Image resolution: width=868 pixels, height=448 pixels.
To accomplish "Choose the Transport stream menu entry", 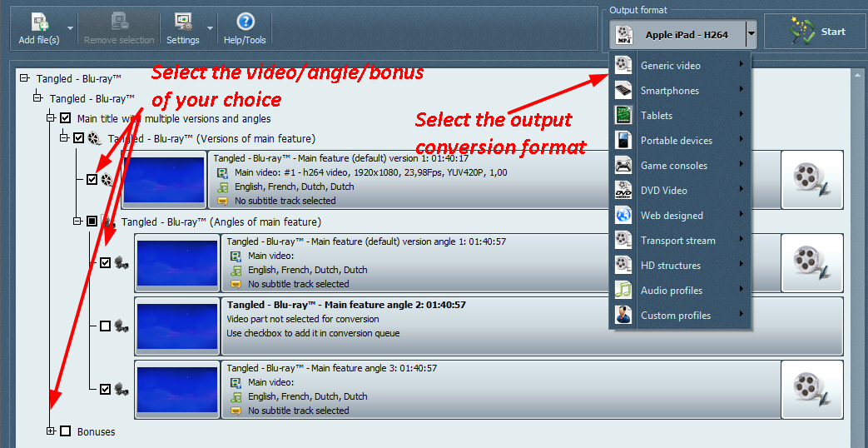I will coord(680,241).
